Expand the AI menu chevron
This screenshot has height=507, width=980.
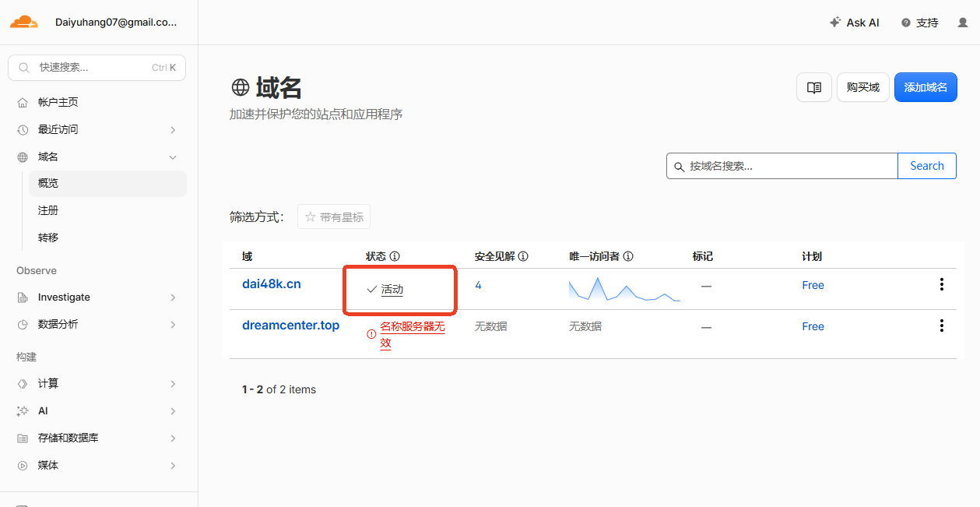[x=173, y=410]
